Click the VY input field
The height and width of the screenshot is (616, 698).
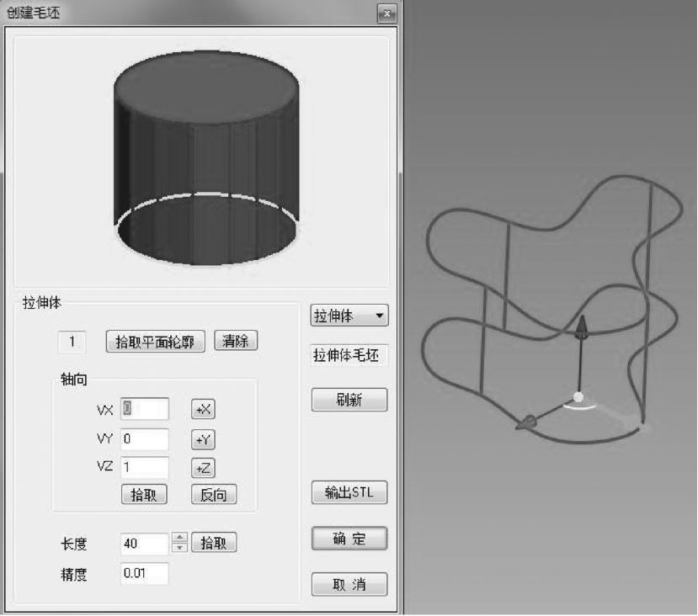coord(145,439)
